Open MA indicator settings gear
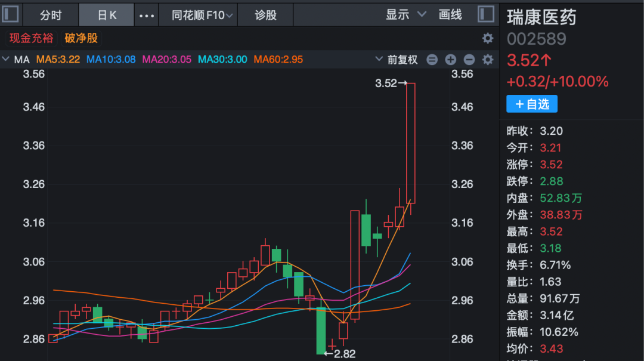 click(488, 60)
